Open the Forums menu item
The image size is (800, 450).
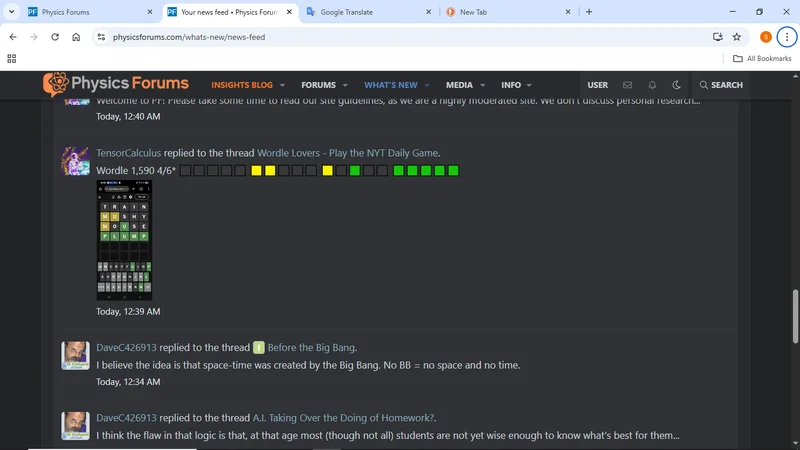point(318,85)
